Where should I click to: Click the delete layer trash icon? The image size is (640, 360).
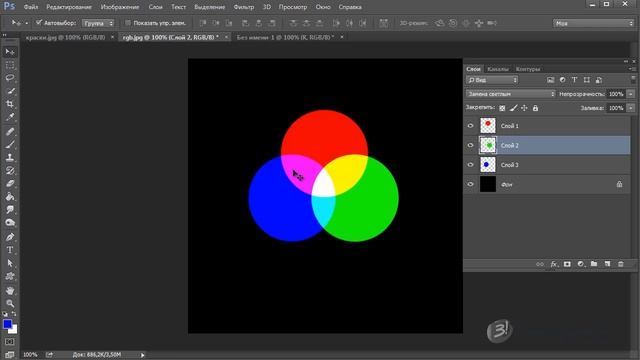coord(620,264)
